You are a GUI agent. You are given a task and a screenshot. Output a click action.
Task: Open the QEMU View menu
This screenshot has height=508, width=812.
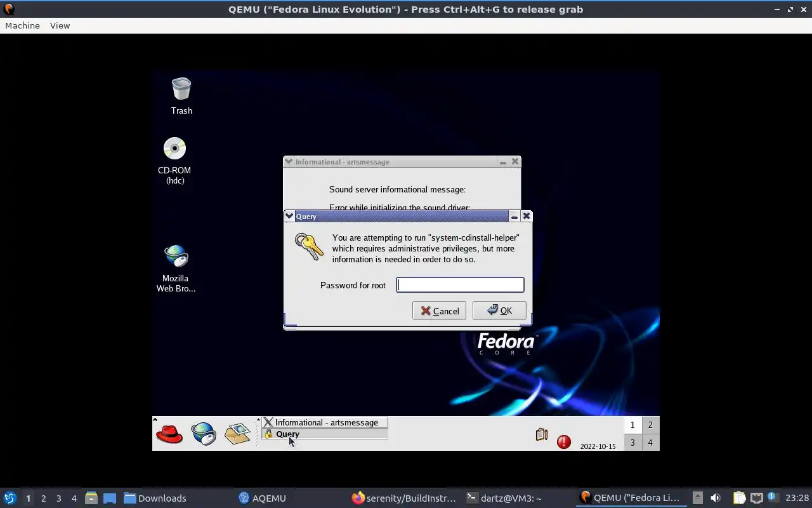[60, 25]
